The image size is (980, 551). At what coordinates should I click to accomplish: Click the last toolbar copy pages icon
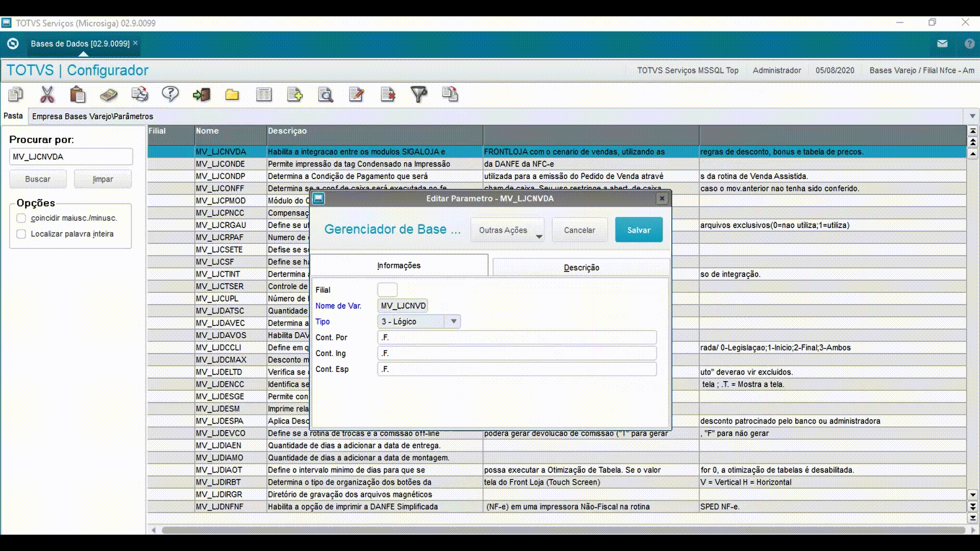[x=450, y=94]
